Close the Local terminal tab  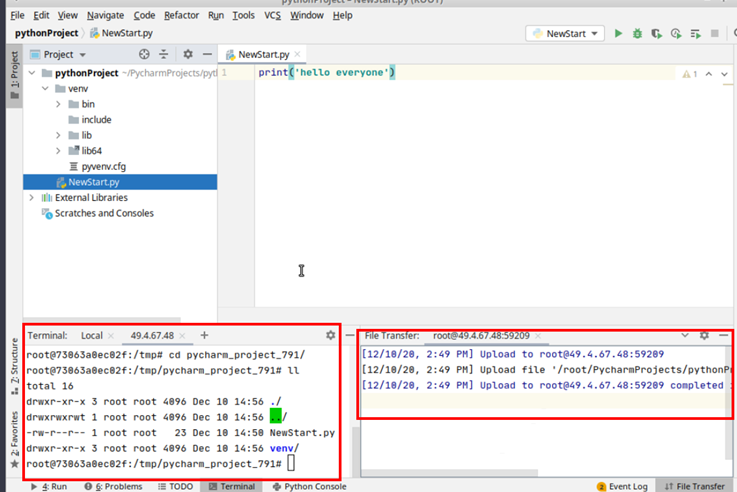tap(111, 336)
